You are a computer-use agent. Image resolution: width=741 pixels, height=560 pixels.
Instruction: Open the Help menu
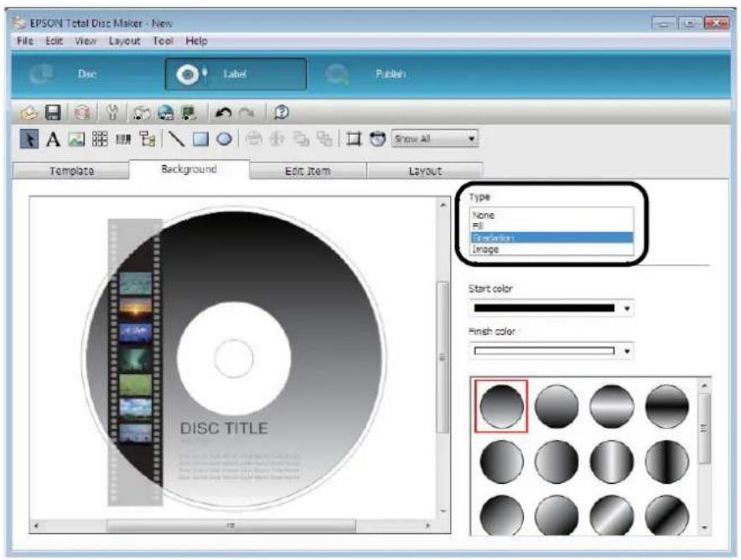[x=197, y=41]
